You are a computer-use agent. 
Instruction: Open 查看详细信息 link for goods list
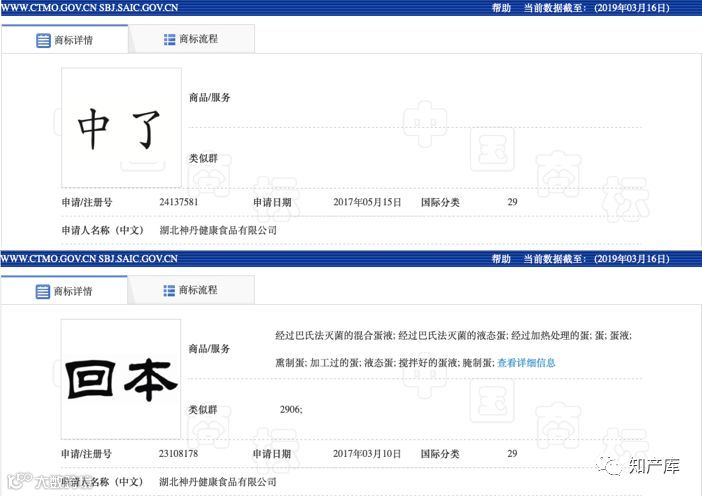coord(526,363)
